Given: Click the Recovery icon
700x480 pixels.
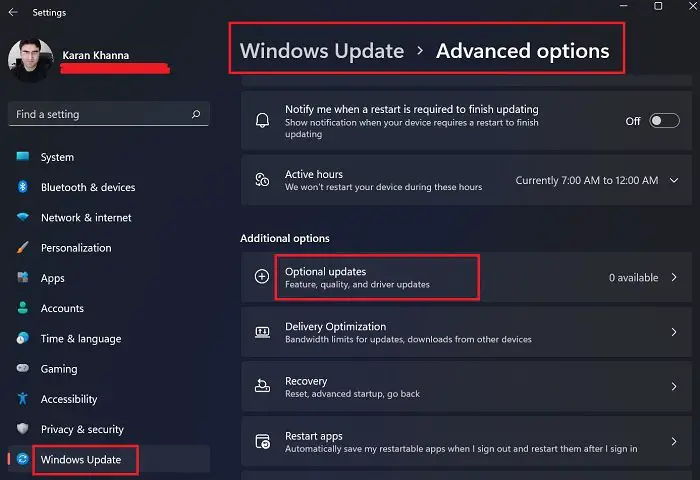Looking at the screenshot, I should [262, 386].
